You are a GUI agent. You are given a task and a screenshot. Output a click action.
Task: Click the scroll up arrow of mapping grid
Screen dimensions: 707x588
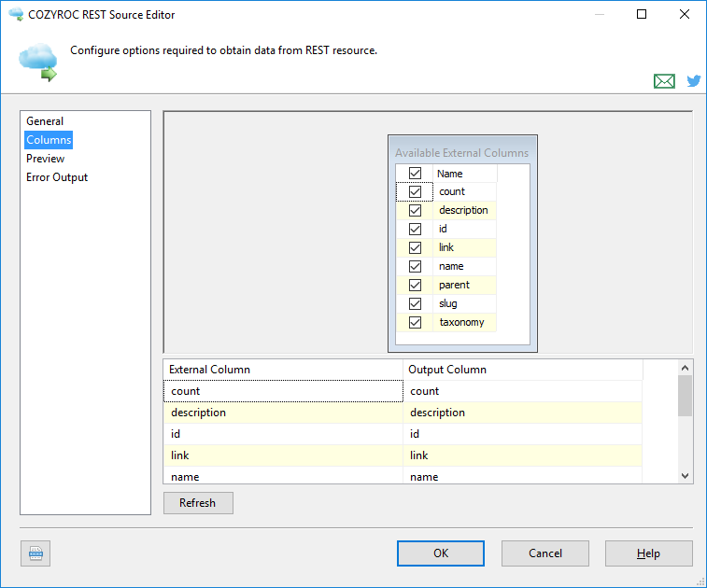(x=685, y=368)
